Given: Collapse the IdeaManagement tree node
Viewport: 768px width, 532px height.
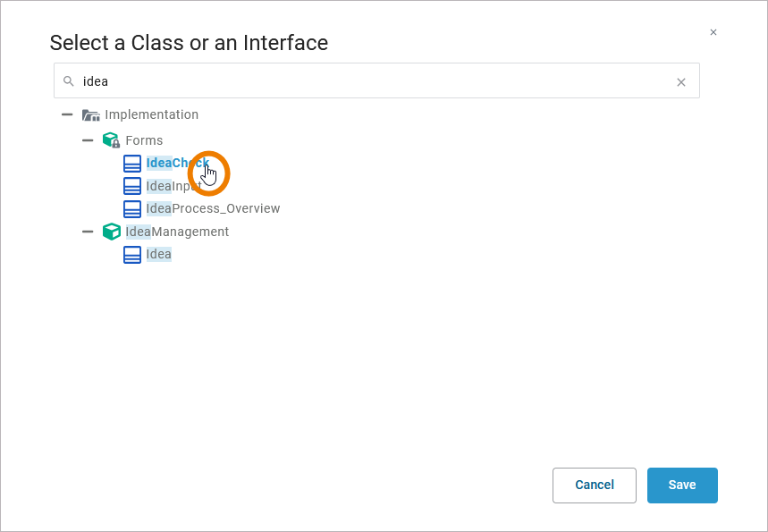Looking at the screenshot, I should (88, 232).
